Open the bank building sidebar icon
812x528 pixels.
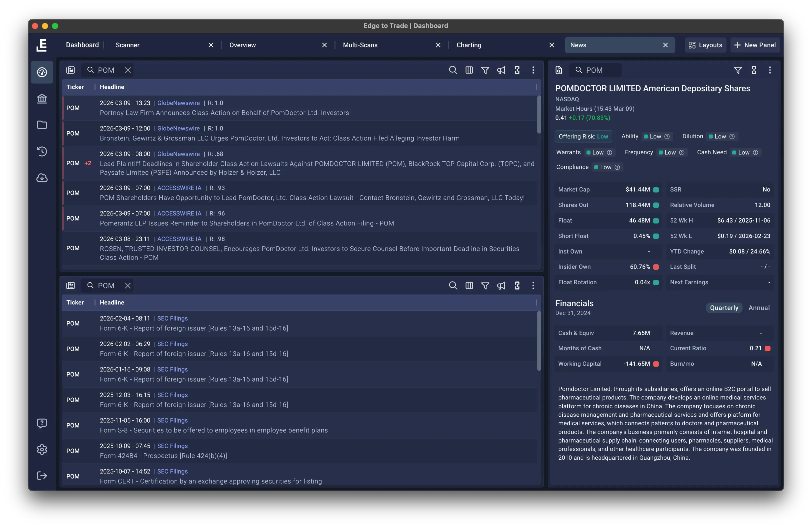tap(42, 98)
